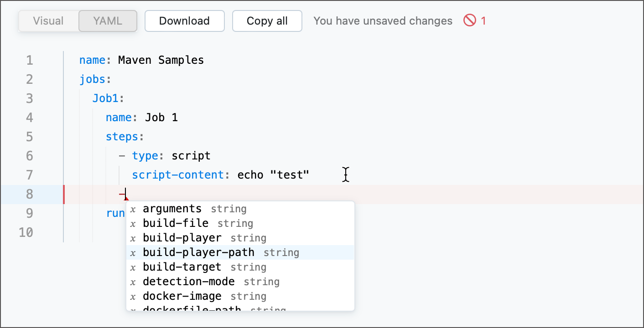The height and width of the screenshot is (328, 644).
Task: Open the YAML editor tab
Action: (108, 20)
